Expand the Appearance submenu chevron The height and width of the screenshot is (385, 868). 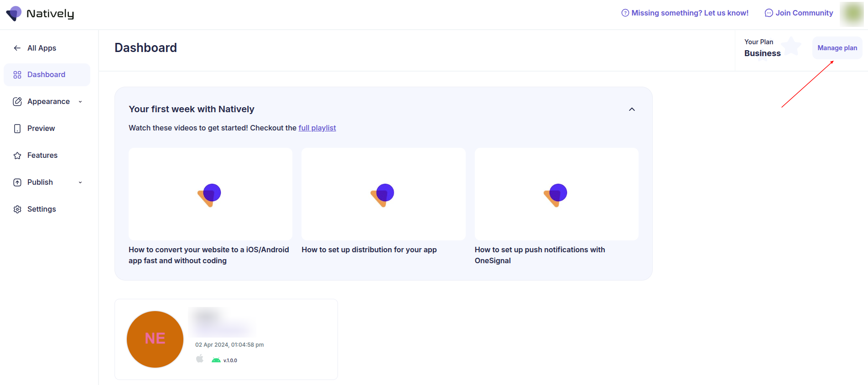click(80, 102)
